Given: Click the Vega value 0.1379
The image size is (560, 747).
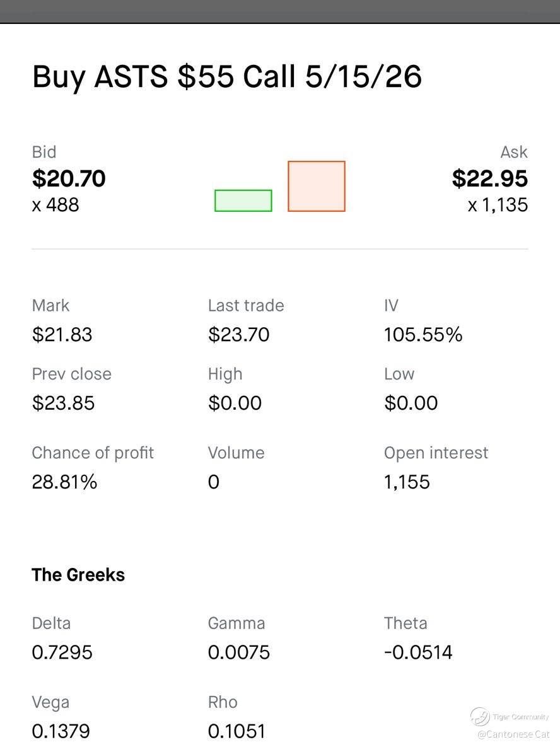Looking at the screenshot, I should [x=61, y=731].
